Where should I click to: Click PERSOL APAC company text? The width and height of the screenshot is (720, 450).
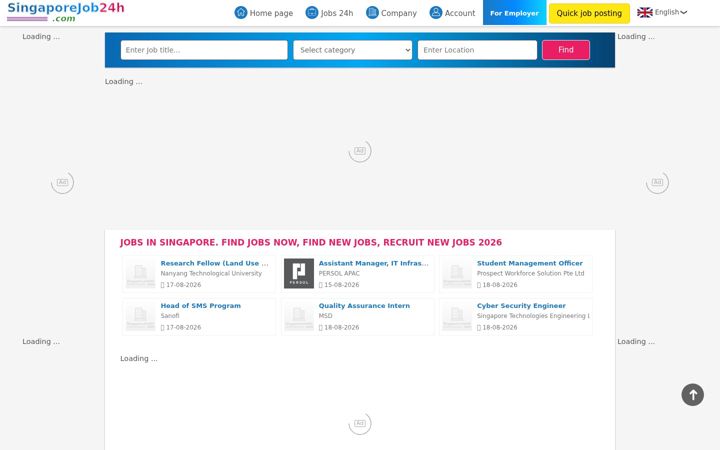[x=339, y=273]
